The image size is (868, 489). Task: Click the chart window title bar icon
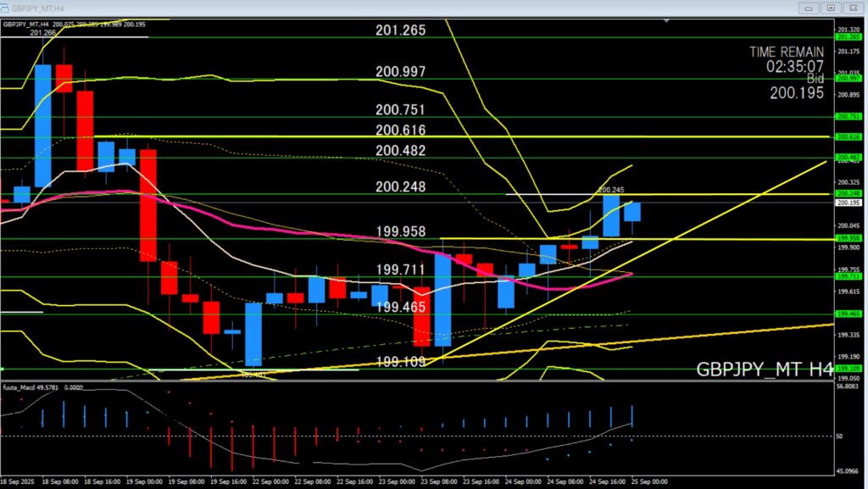click(6, 8)
